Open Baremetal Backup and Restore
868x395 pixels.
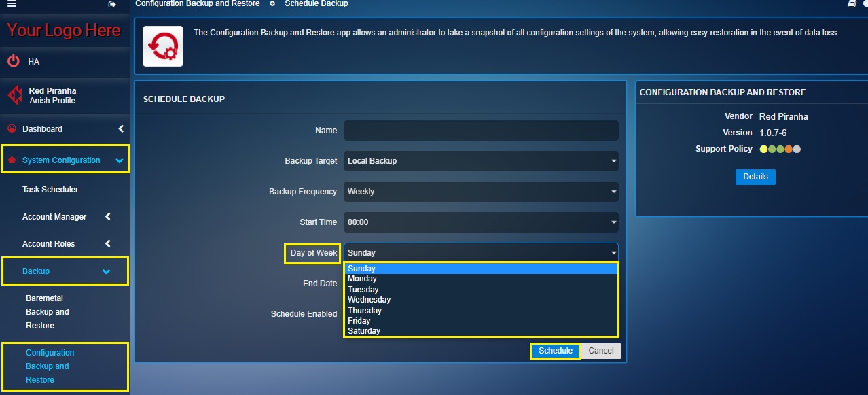click(x=48, y=312)
